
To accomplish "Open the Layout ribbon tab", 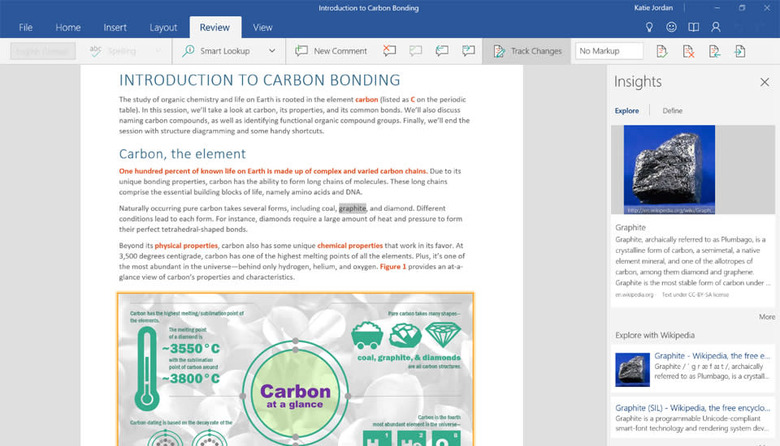I will tap(163, 27).
